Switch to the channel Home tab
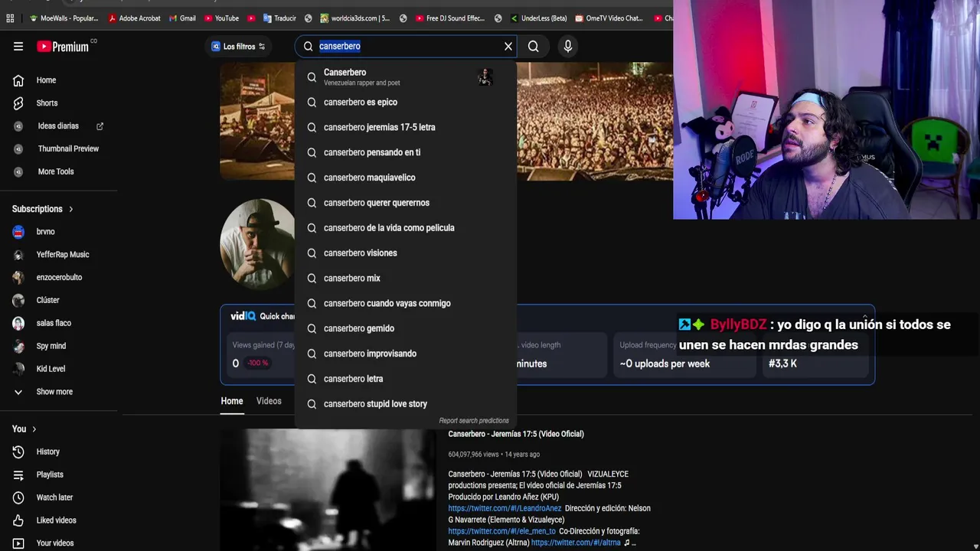This screenshot has height=551, width=980. point(232,401)
